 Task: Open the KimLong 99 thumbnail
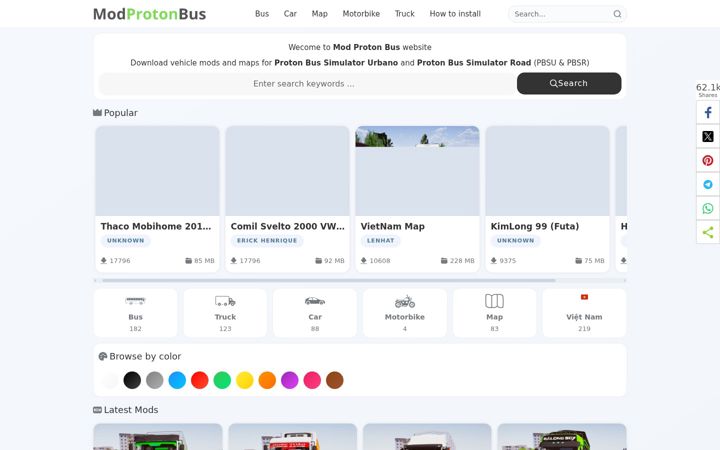pos(547,171)
